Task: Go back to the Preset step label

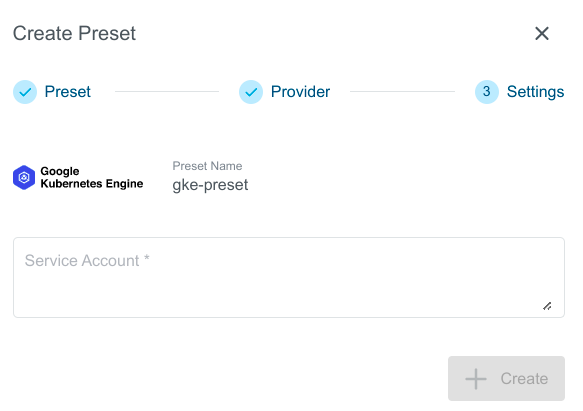Action: pyautogui.click(x=67, y=92)
